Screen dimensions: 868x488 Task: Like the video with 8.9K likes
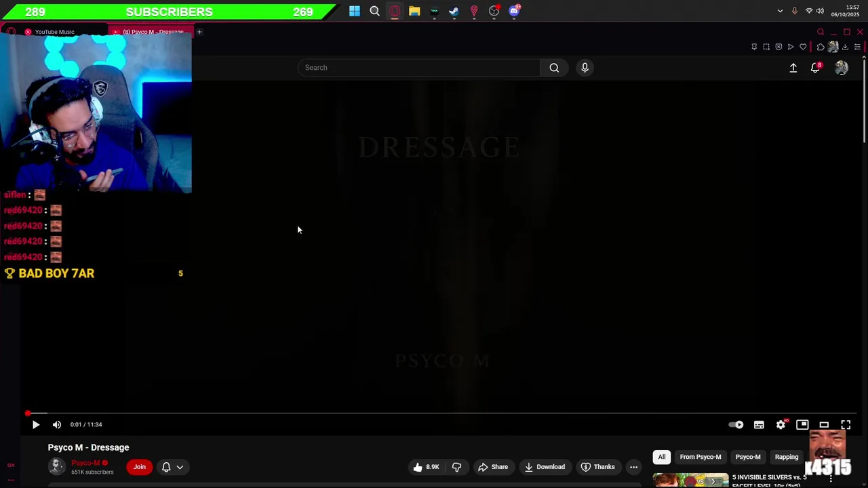pyautogui.click(x=425, y=467)
